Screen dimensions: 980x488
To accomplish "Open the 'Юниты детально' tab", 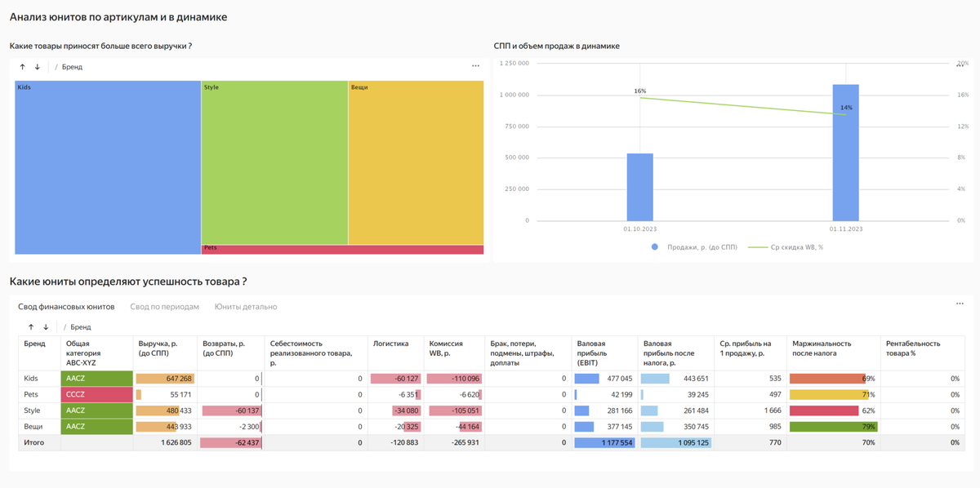I will (246, 307).
